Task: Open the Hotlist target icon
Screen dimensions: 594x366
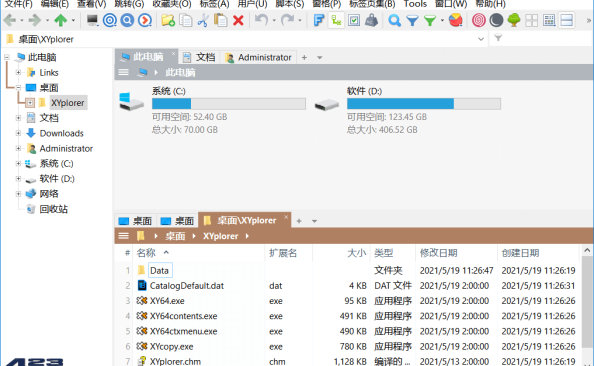Action: (x=110, y=20)
